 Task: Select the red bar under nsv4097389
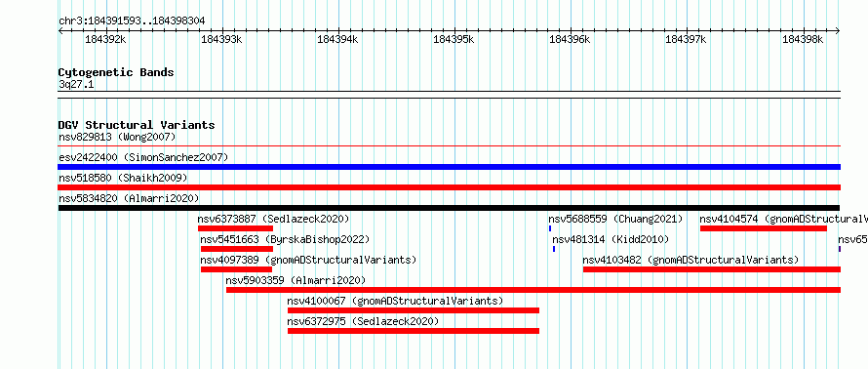click(236, 269)
